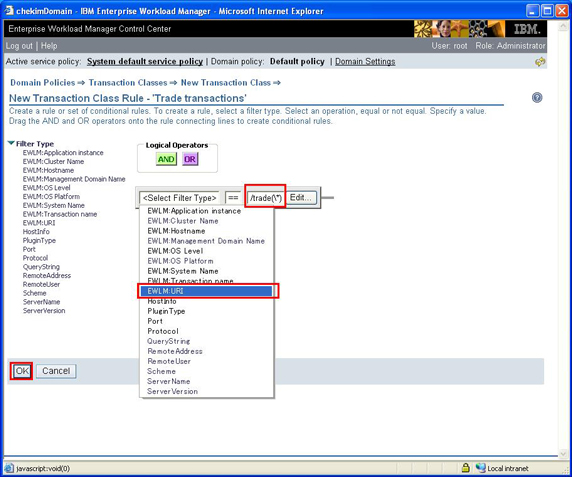The image size is (572, 477).
Task: Select EWLM:OS Level in Filter Type tree
Action: tap(46, 188)
